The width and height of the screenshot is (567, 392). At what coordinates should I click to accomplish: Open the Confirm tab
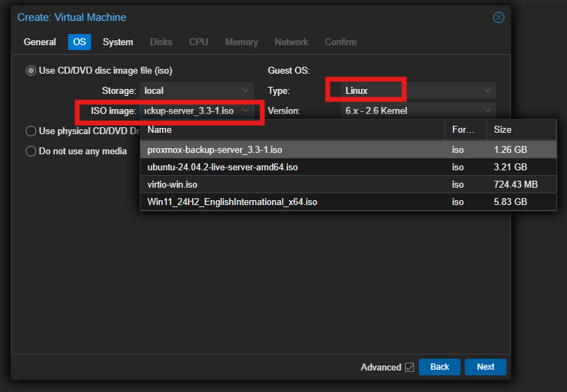(x=341, y=42)
